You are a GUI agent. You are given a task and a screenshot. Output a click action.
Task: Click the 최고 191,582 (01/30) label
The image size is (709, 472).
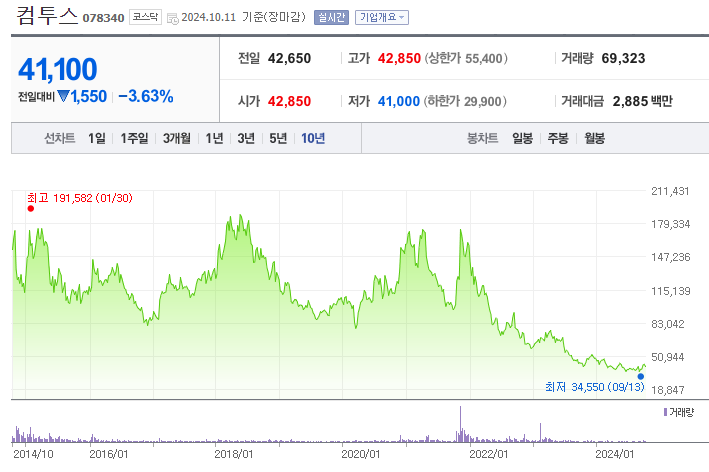point(80,198)
